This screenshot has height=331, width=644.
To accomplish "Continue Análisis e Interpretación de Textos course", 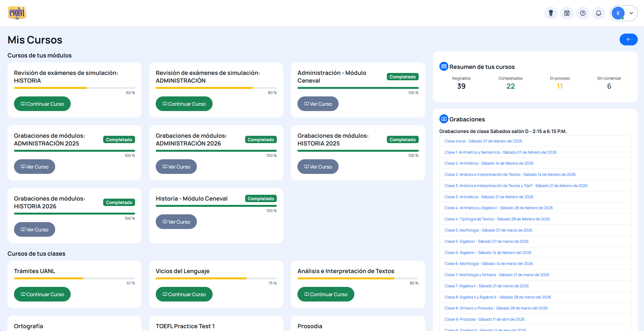I will tap(326, 294).
